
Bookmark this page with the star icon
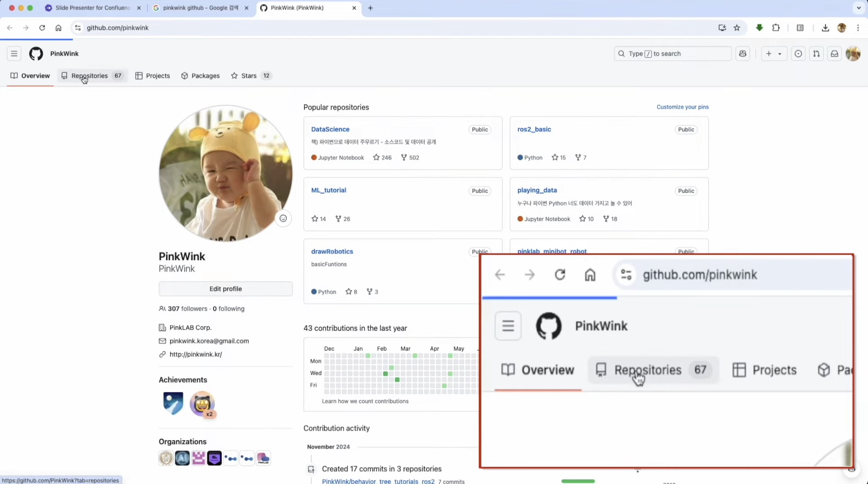(x=737, y=28)
